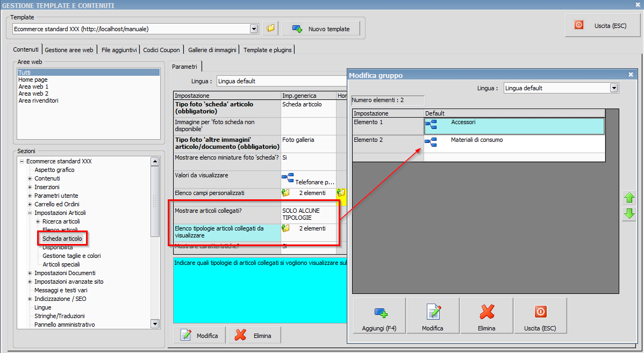Click the folder icon next to template dropdown
The image size is (644, 353).
[270, 28]
